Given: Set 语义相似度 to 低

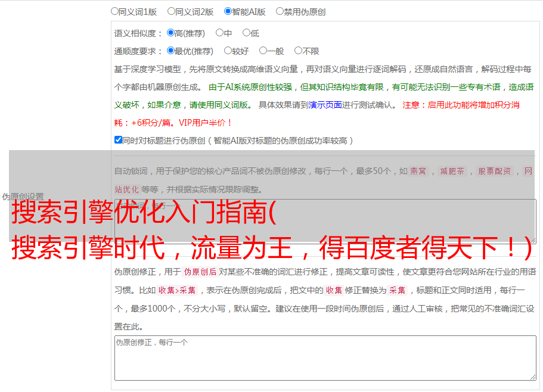Looking at the screenshot, I should tap(246, 33).
